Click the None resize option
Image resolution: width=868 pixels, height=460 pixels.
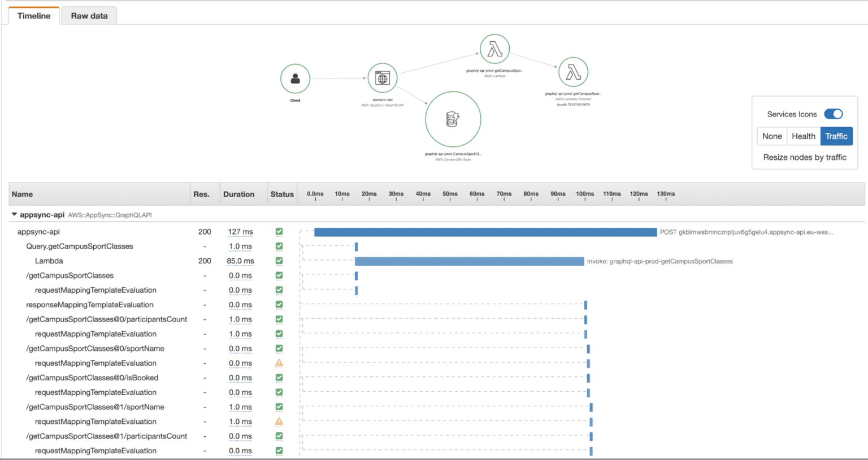(772, 136)
